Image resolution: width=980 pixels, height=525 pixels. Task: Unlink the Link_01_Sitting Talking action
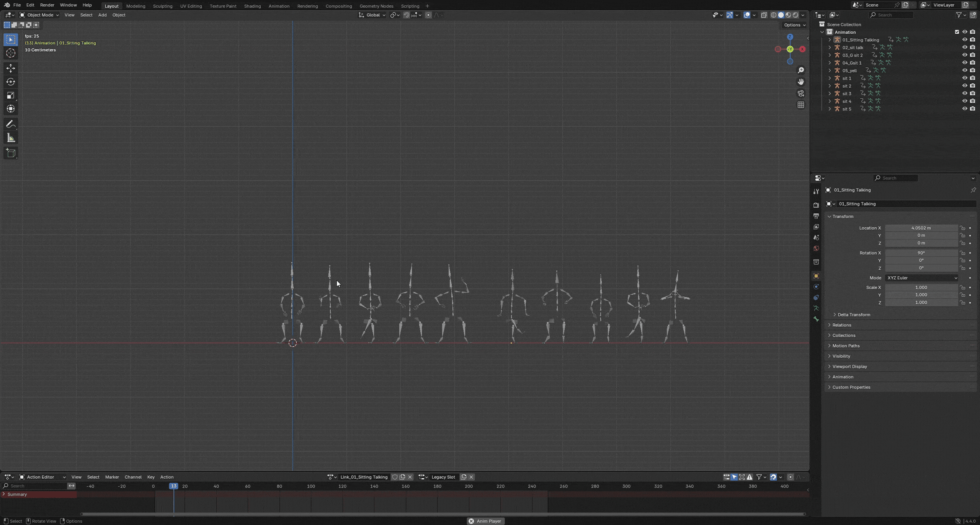point(410,477)
